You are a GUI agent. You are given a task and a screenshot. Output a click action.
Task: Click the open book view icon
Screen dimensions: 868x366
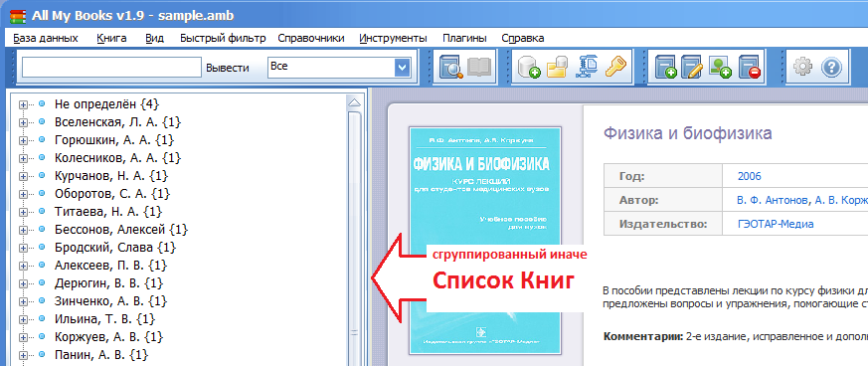[479, 68]
